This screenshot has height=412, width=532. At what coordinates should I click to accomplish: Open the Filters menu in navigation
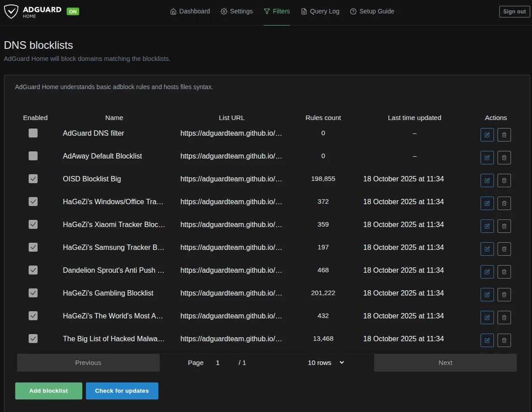click(277, 12)
